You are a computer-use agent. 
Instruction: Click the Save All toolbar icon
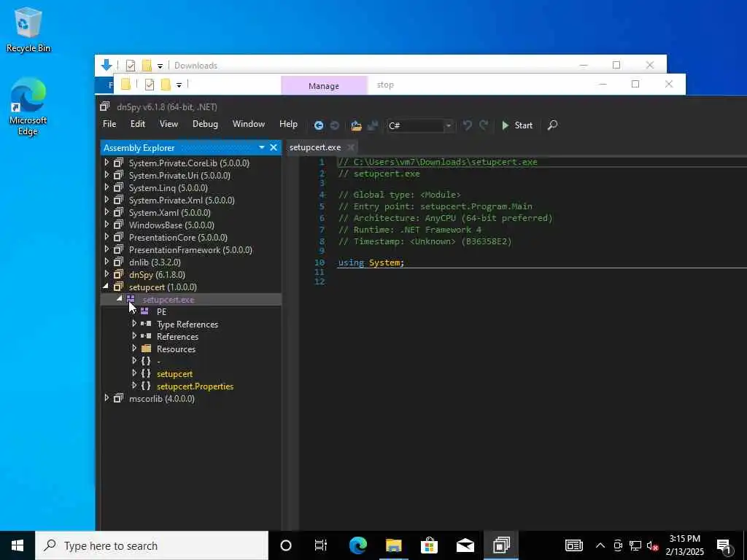tap(373, 125)
